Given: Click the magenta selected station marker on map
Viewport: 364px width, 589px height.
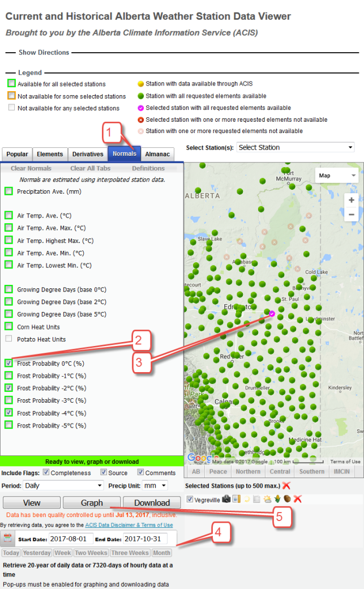Looking at the screenshot, I should [x=272, y=313].
